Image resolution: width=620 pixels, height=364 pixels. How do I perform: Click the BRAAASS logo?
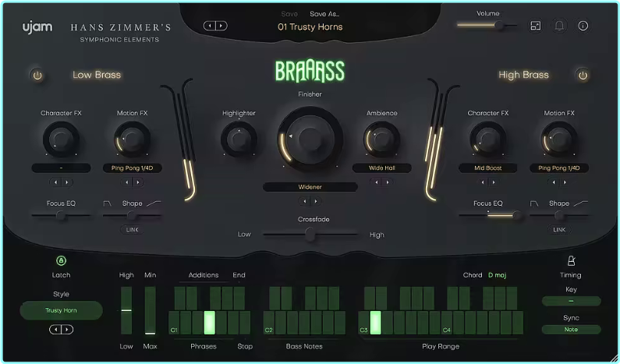coord(310,71)
